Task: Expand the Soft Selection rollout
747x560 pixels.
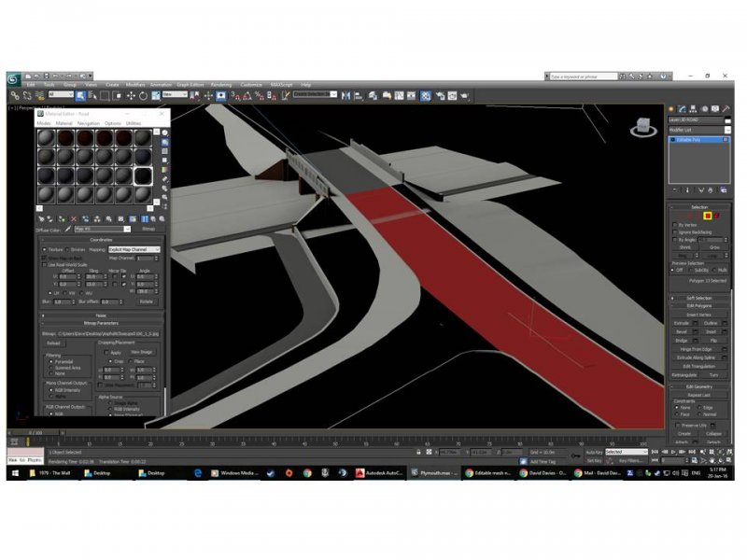Action: click(x=698, y=298)
